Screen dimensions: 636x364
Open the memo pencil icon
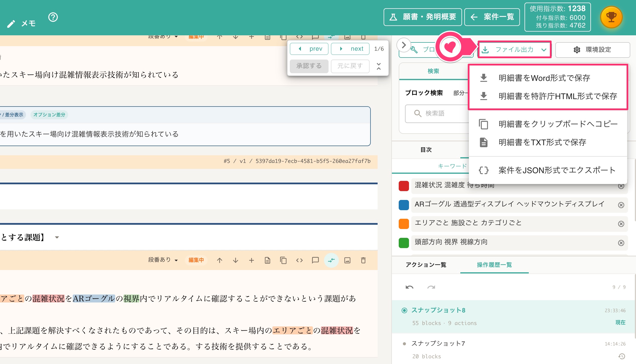click(x=11, y=24)
